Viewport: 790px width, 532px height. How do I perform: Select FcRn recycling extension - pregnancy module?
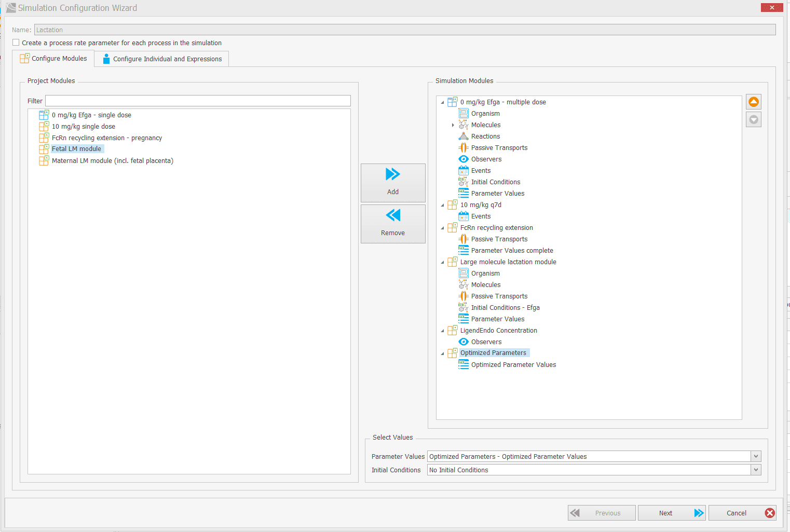(x=107, y=138)
